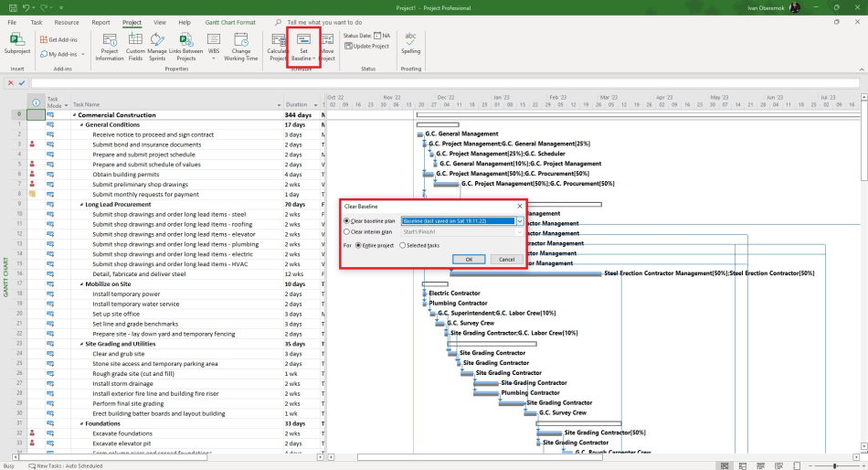The image size is (868, 470).
Task: Switch to the Resource tab
Action: (67, 22)
